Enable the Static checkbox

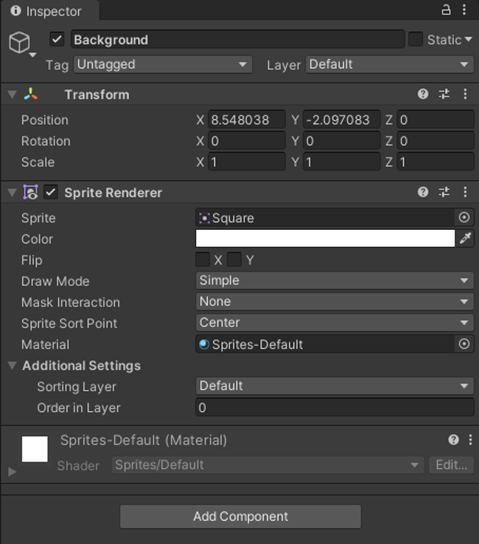[416, 39]
